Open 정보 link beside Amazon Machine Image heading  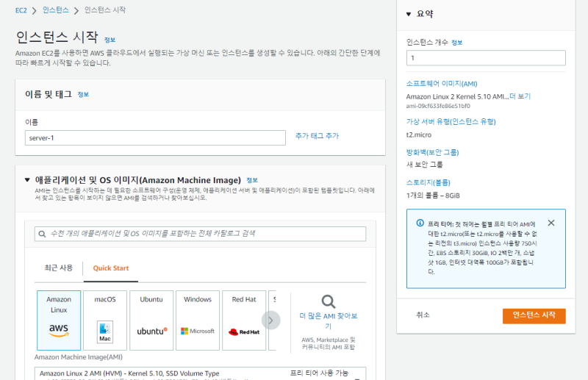click(x=252, y=180)
